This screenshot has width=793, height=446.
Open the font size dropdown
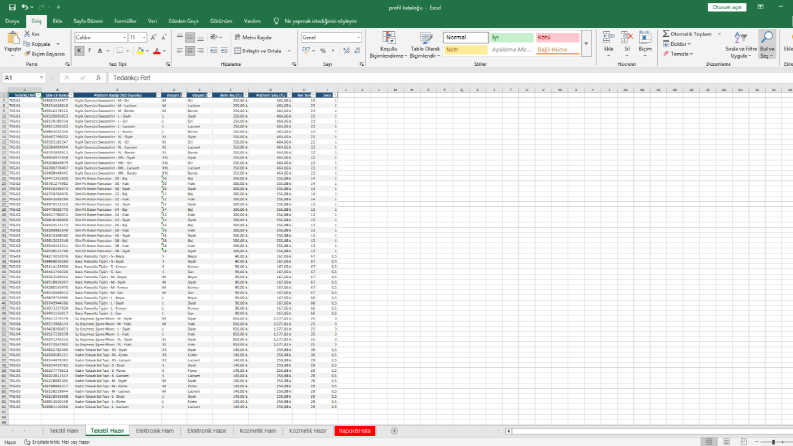(x=144, y=37)
